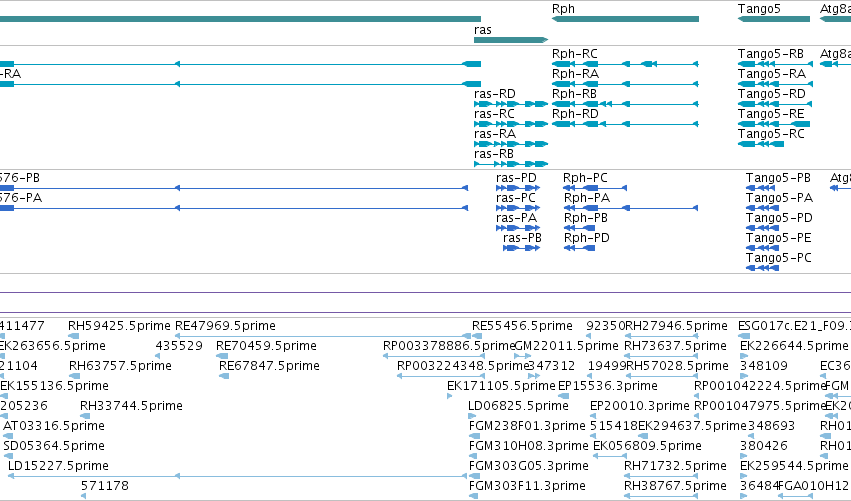The width and height of the screenshot is (851, 501).
Task: Select EST RE47969.5prime
Action: coord(225,326)
